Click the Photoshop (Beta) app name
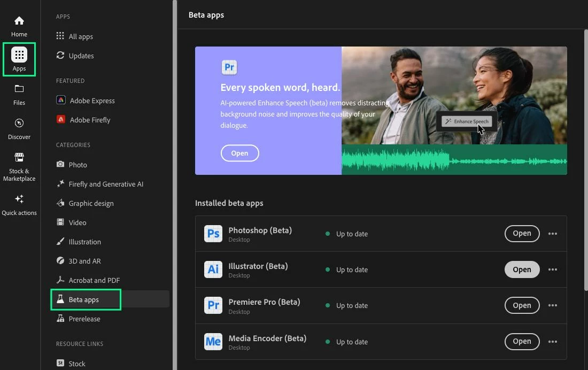This screenshot has width=588, height=370. pos(260,230)
